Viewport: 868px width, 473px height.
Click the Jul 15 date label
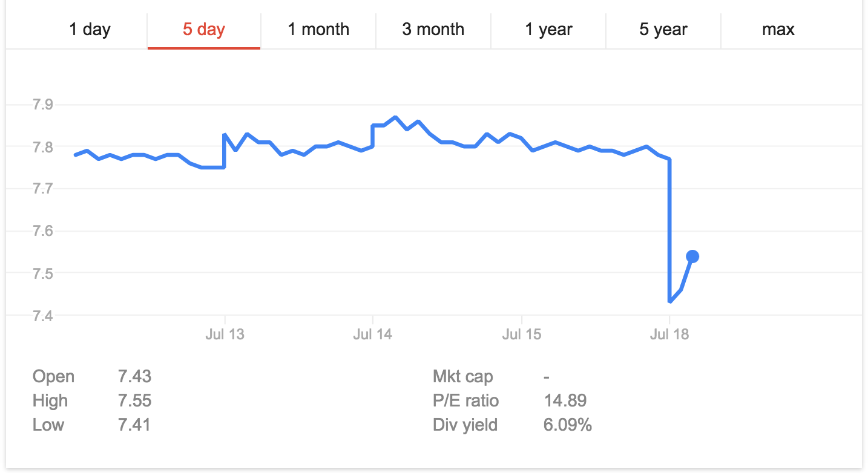521,334
